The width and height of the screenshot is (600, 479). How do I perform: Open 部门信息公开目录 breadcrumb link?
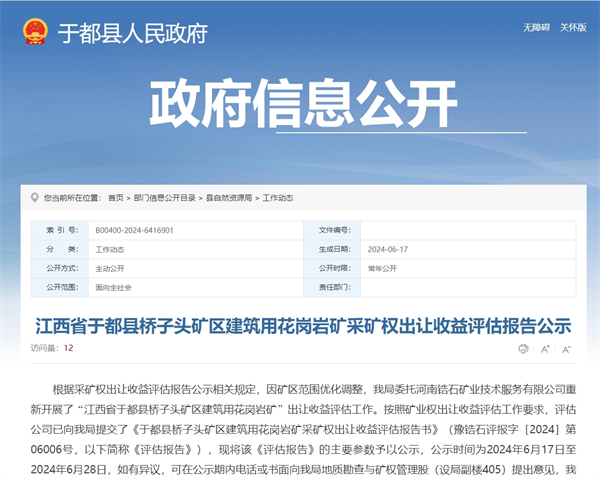click(x=164, y=198)
